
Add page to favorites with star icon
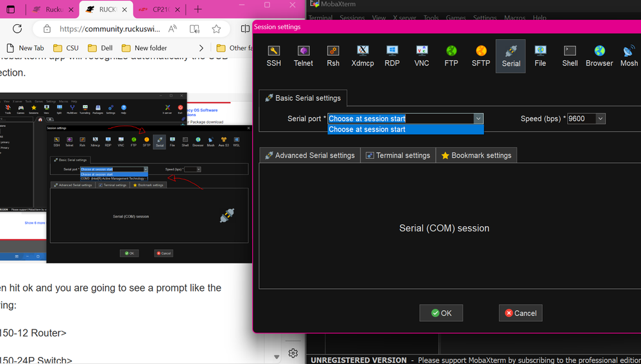coord(216,29)
